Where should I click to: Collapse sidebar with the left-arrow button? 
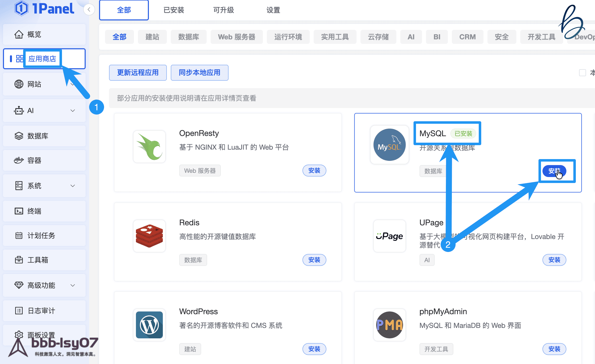pyautogui.click(x=89, y=10)
